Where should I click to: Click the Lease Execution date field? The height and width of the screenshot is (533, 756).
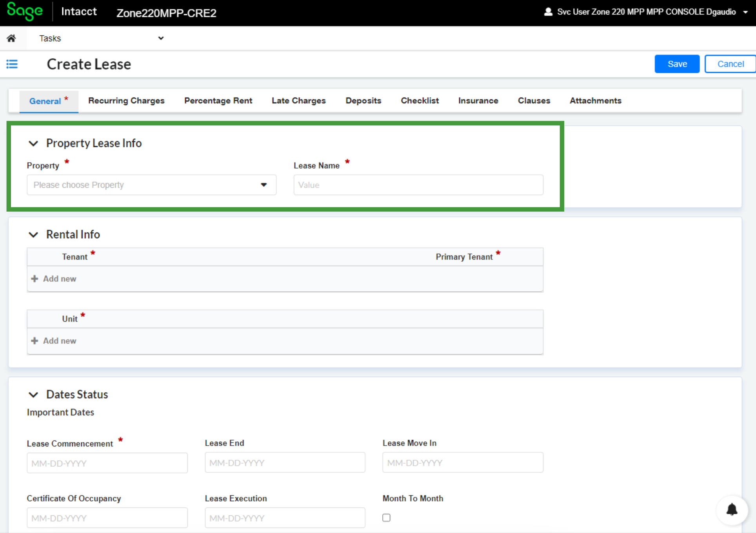click(x=285, y=518)
